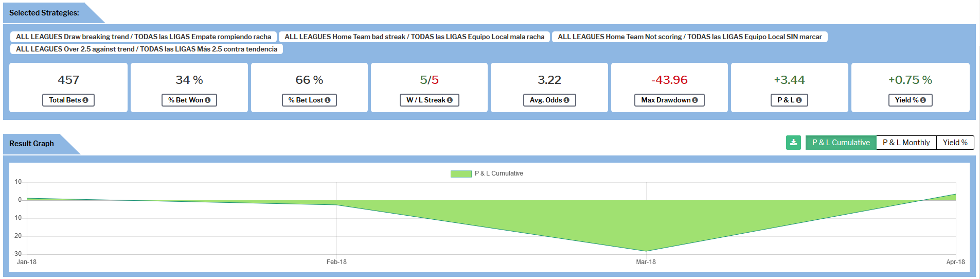Click the P & L label button

coord(789,100)
